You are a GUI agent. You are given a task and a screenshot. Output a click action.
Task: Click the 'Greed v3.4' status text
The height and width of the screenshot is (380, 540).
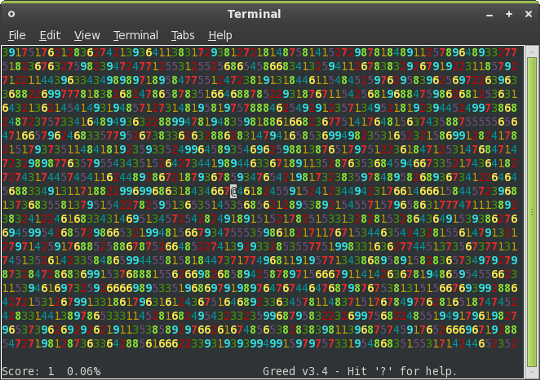[x=295, y=371]
